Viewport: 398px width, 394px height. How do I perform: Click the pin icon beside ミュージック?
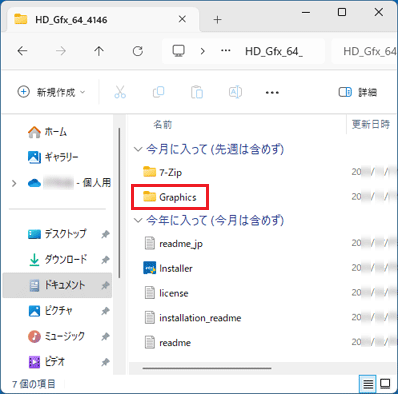105,337
